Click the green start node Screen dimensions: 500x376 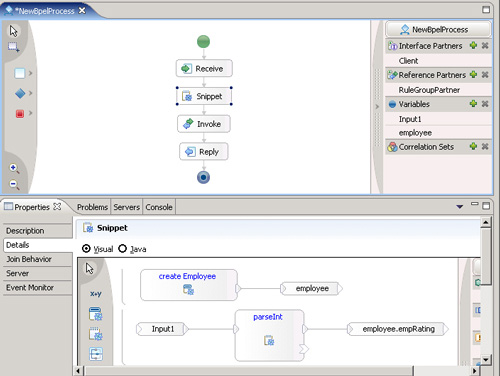point(203,42)
